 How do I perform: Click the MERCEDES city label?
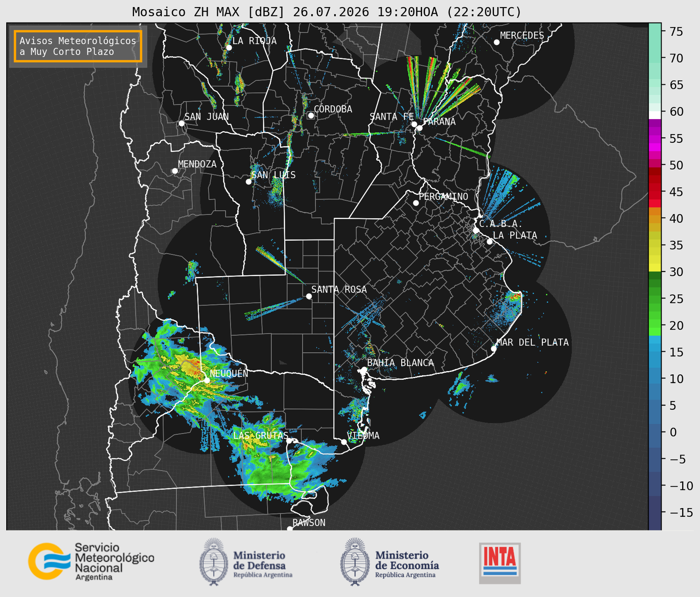tap(522, 36)
